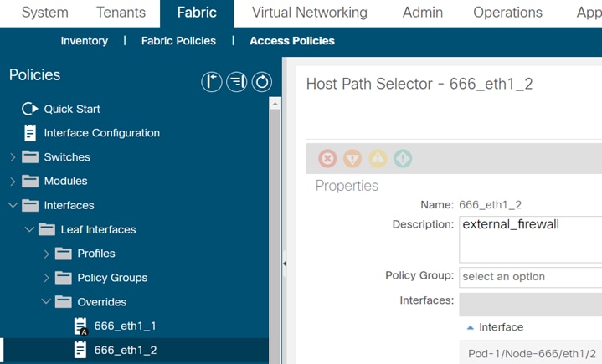
Task: Expand the Profiles folder chevron
Action: (46, 254)
